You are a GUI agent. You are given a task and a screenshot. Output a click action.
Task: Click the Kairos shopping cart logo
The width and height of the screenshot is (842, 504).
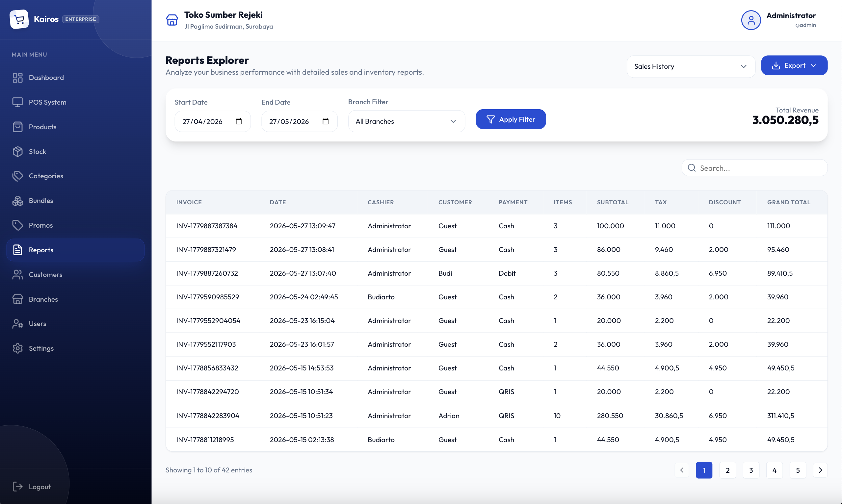[19, 19]
